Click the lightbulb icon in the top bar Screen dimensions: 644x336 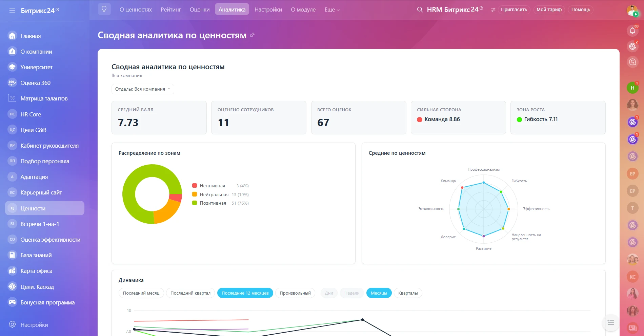[104, 9]
